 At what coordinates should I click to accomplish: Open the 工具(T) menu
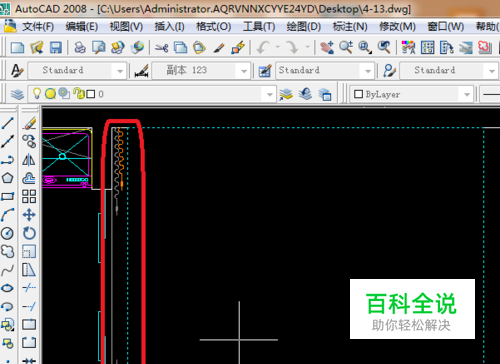[x=259, y=26]
